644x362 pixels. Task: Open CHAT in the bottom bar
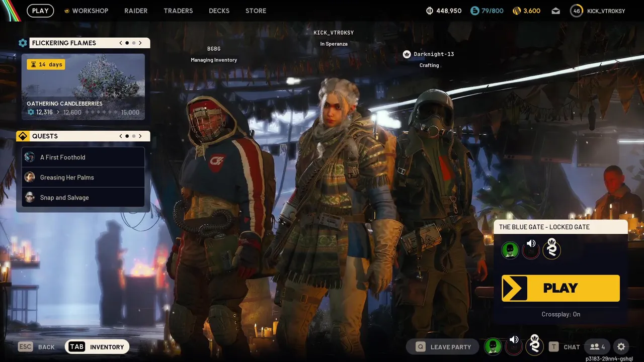coord(572,347)
